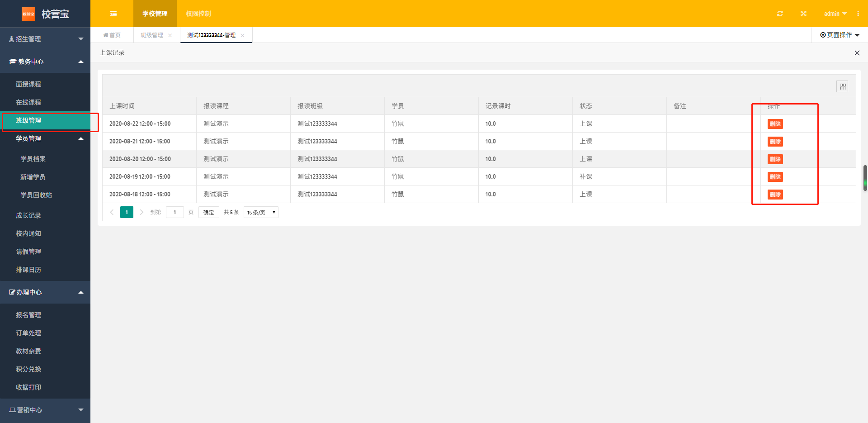Click the 上课时间 column header
Screen dimensions: 868x423
[149, 106]
